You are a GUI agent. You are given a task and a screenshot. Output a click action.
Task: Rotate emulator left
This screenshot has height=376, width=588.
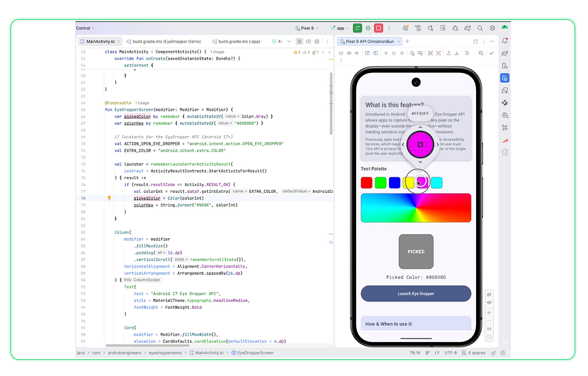[367, 53]
